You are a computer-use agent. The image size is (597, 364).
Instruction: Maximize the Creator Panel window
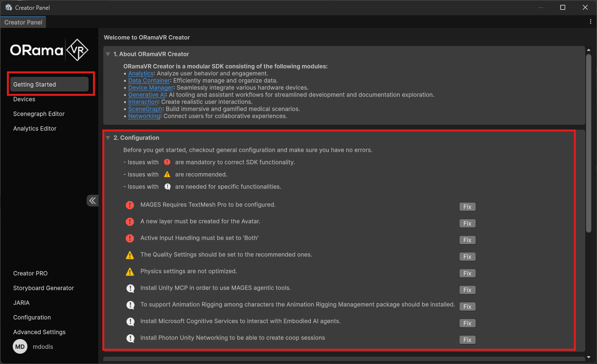(563, 7)
